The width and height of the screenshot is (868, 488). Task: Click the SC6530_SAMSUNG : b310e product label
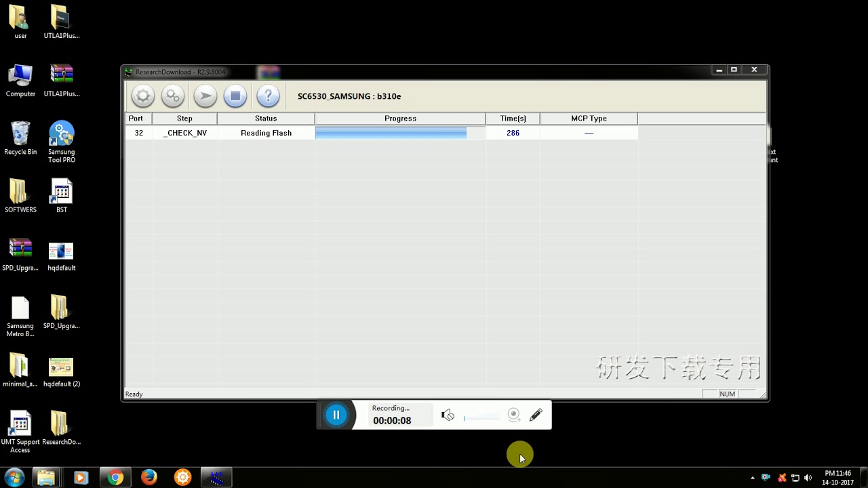coord(349,96)
